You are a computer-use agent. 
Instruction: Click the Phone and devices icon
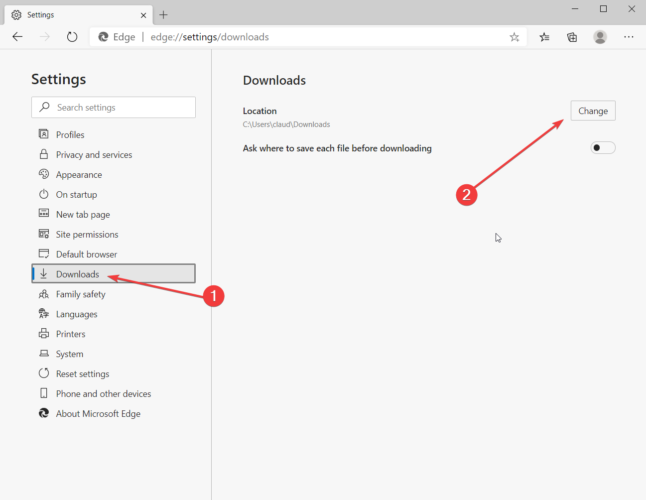click(x=44, y=393)
